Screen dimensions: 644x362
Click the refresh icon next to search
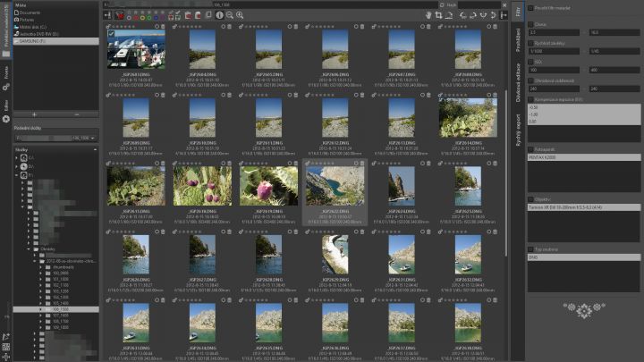coord(442,5)
